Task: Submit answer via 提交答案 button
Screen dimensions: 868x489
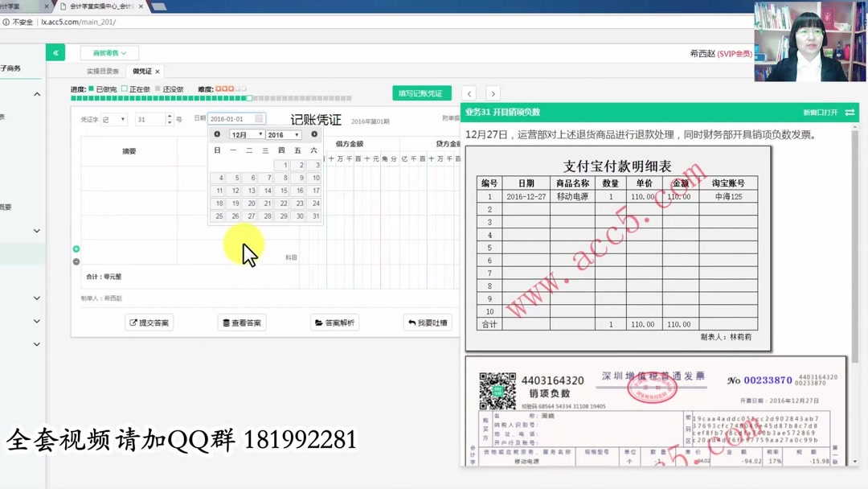Action: (148, 322)
